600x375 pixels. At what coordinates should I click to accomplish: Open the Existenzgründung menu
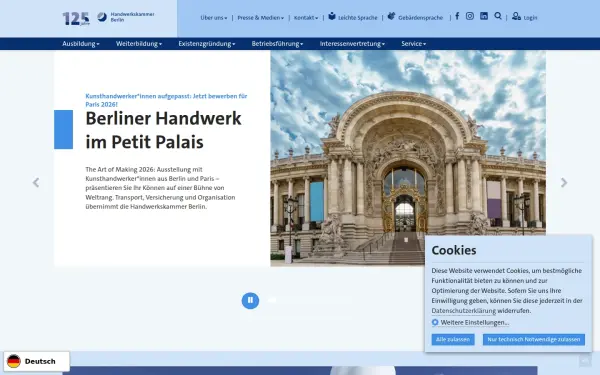207,44
